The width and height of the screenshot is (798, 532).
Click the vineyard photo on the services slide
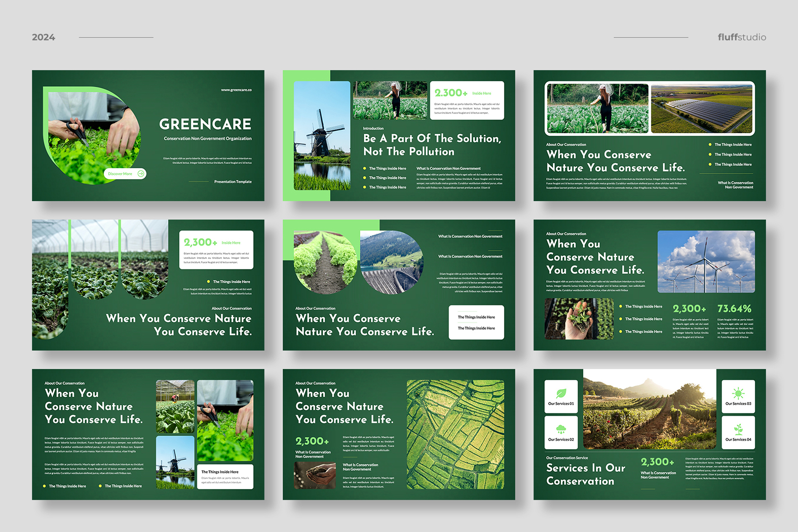click(649, 409)
